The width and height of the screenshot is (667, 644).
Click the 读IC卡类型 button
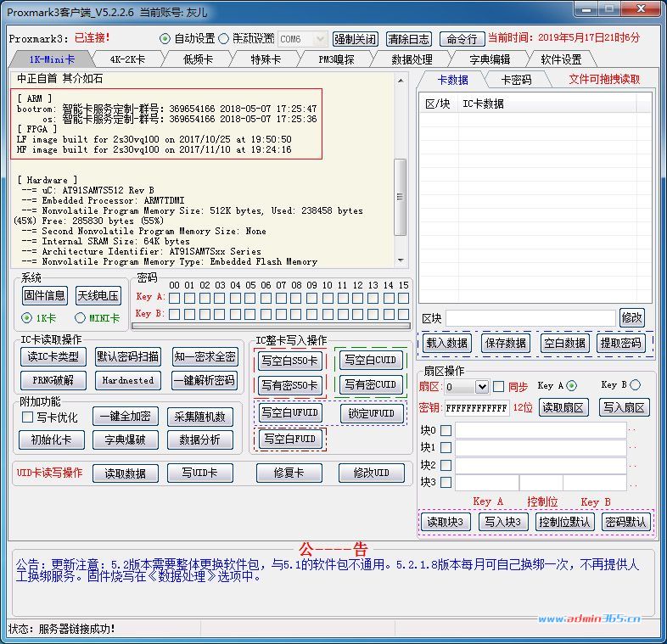tap(53, 356)
